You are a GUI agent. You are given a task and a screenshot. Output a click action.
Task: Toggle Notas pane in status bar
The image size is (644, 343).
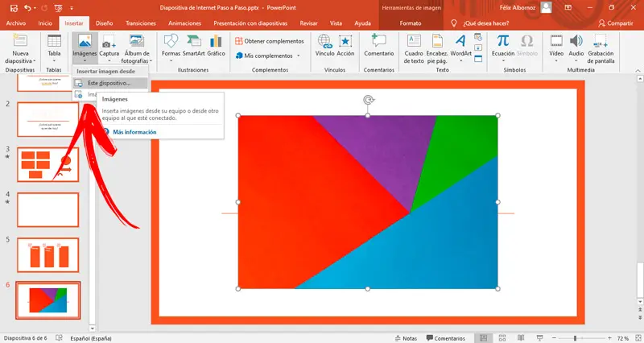coord(406,338)
